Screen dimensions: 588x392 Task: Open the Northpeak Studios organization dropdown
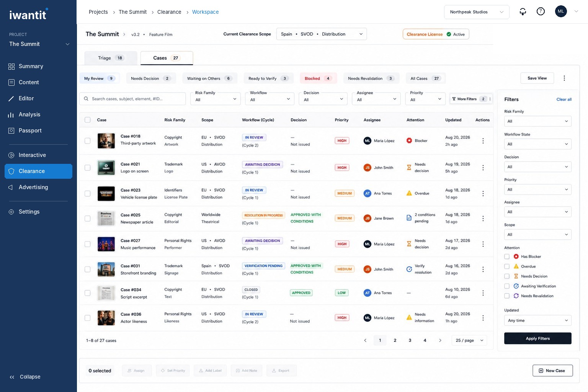click(477, 12)
